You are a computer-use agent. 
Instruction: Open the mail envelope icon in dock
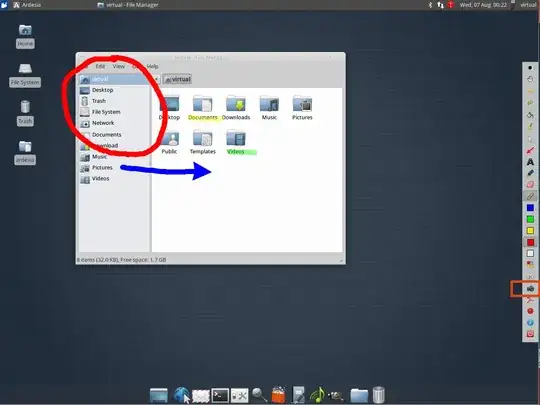tap(201, 396)
